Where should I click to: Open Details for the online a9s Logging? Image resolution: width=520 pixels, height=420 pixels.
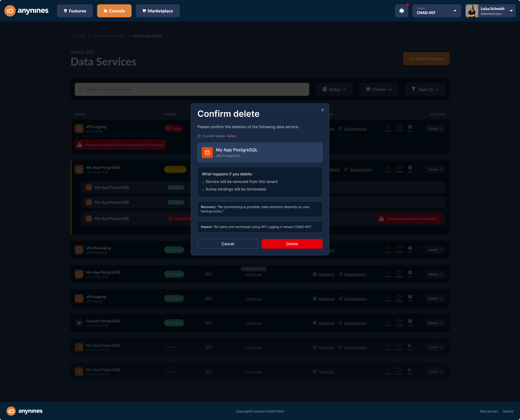(x=435, y=298)
